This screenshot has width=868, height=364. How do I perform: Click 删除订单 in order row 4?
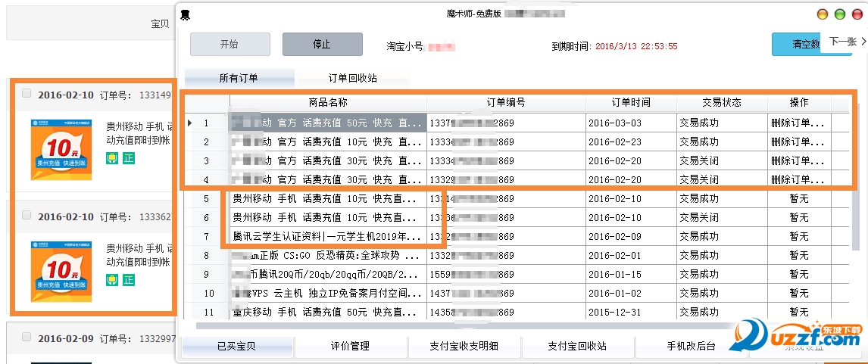798,179
